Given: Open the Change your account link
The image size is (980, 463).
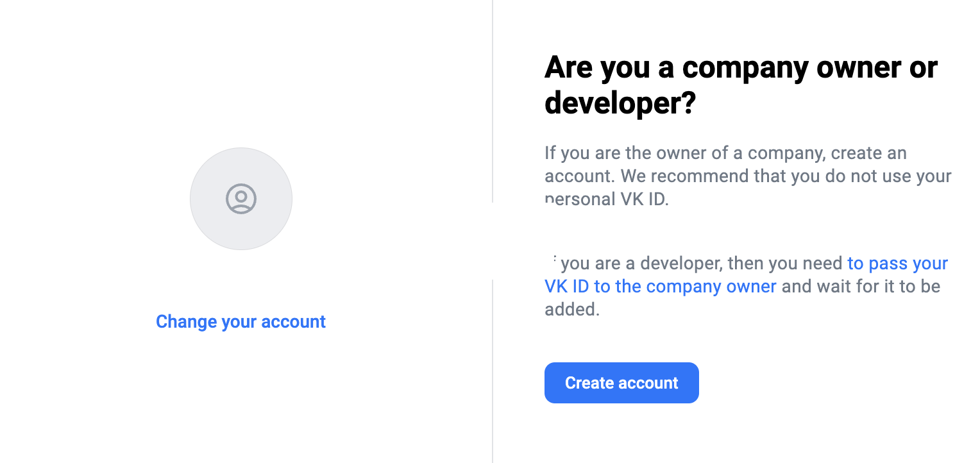Looking at the screenshot, I should click(x=241, y=321).
